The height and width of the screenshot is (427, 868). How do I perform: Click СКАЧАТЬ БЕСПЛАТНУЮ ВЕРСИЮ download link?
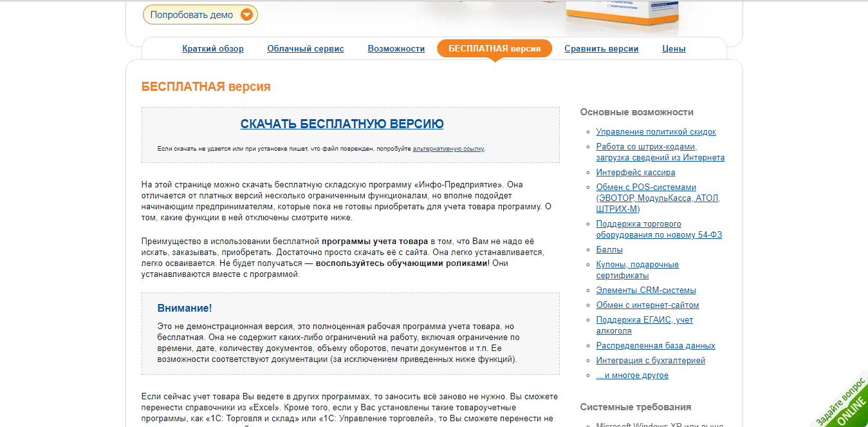tap(342, 124)
